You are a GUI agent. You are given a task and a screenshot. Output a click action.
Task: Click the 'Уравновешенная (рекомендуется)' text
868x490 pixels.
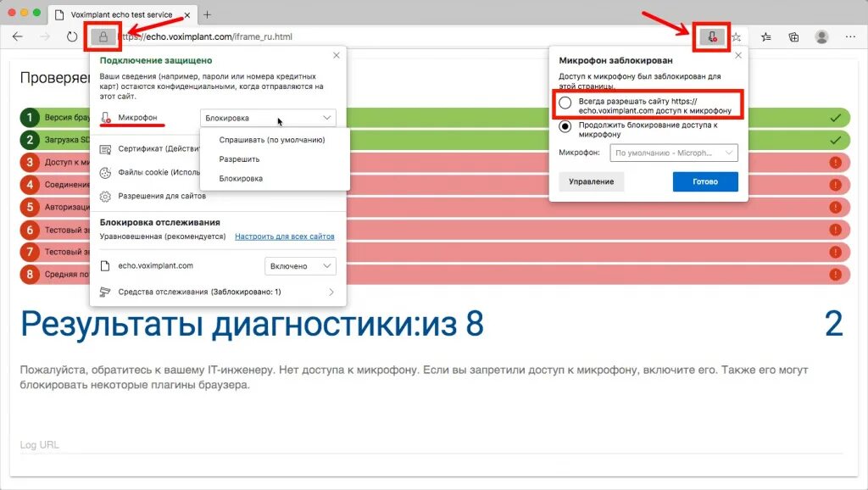point(163,237)
